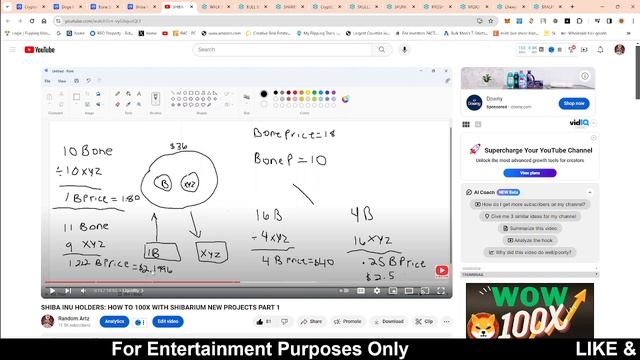Expand the Thumbnail dropdown bar

(x=530, y=275)
